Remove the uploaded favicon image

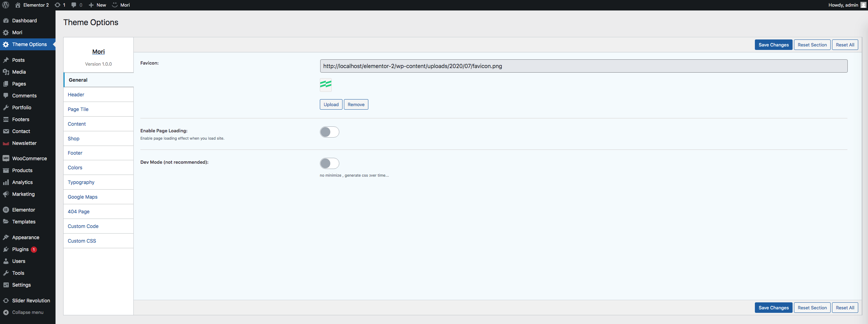(356, 104)
